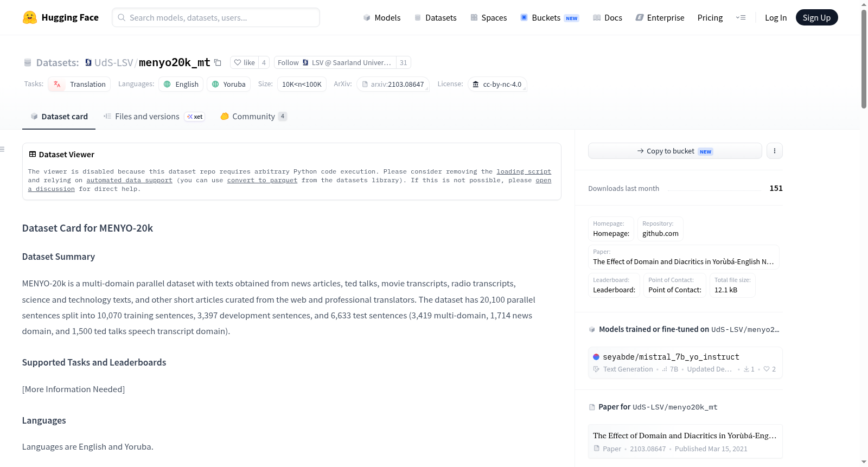This screenshot has width=868, height=467.
Task: Click the Translation task tag
Action: click(79, 84)
